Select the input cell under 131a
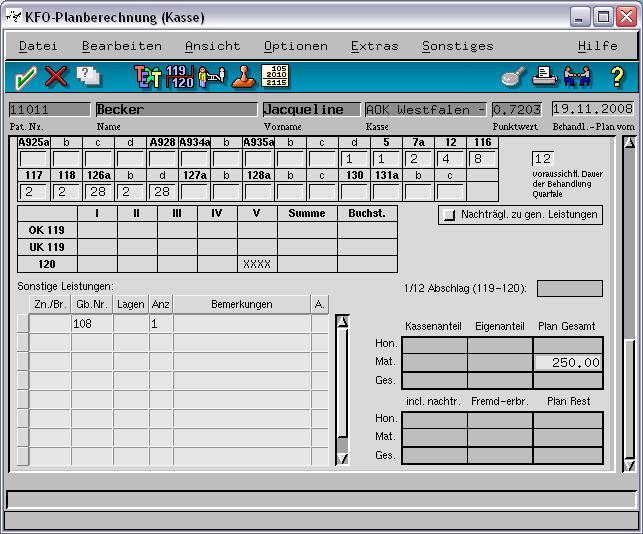This screenshot has width=643, height=534. (x=386, y=192)
